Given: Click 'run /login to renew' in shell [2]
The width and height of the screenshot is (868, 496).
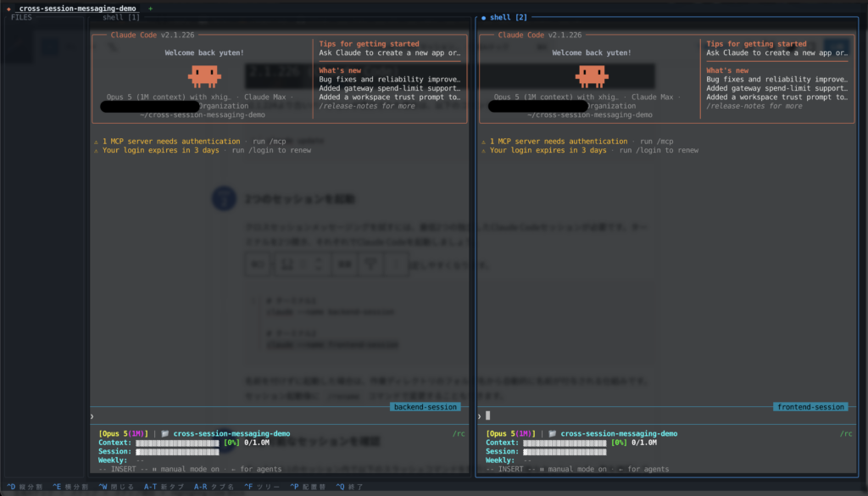Looking at the screenshot, I should pos(659,150).
